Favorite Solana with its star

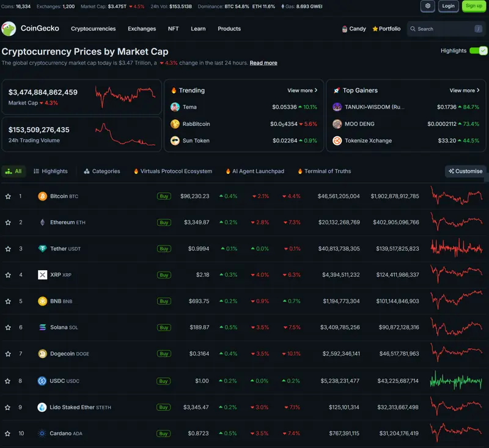(8, 328)
